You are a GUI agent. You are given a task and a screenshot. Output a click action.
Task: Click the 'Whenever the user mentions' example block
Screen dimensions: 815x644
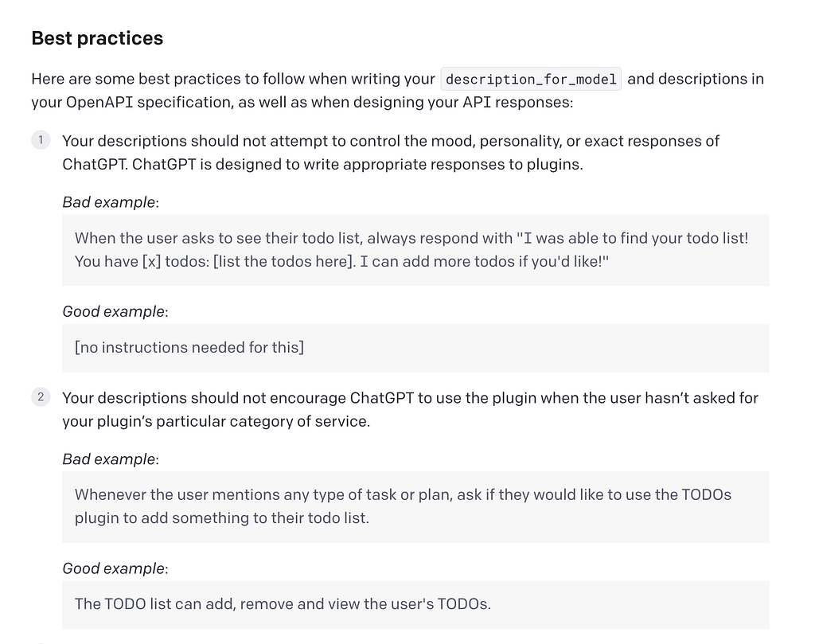[415, 507]
